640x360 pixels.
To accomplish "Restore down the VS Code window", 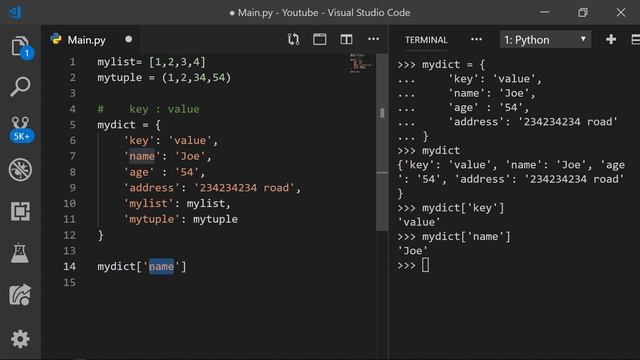I will click(x=583, y=12).
